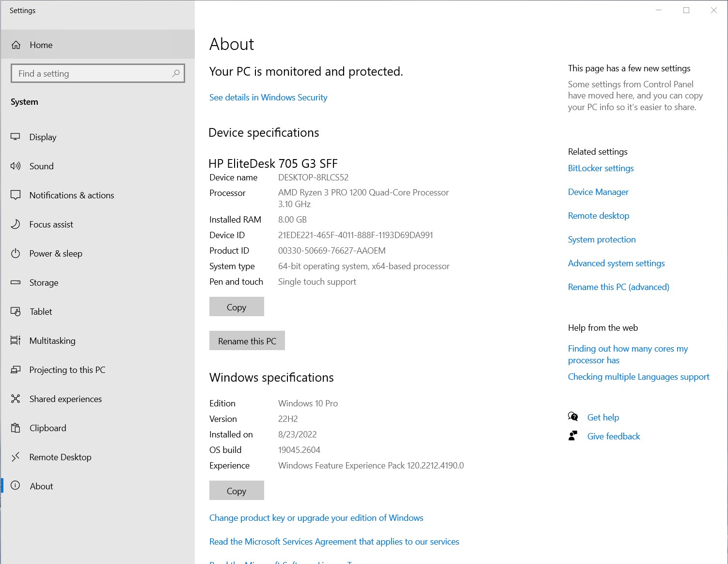Viewport: 728px width, 564px height.
Task: Click the Focus assist moon icon
Action: click(x=16, y=224)
